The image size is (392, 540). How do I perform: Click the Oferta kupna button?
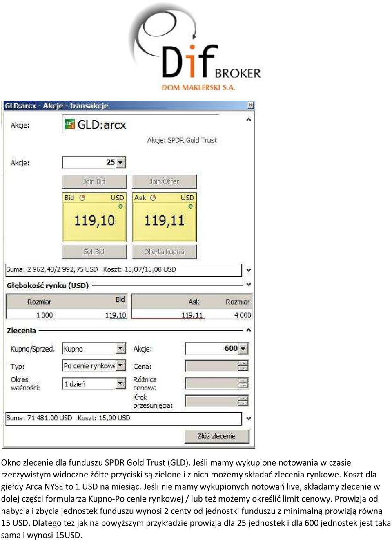(x=164, y=252)
